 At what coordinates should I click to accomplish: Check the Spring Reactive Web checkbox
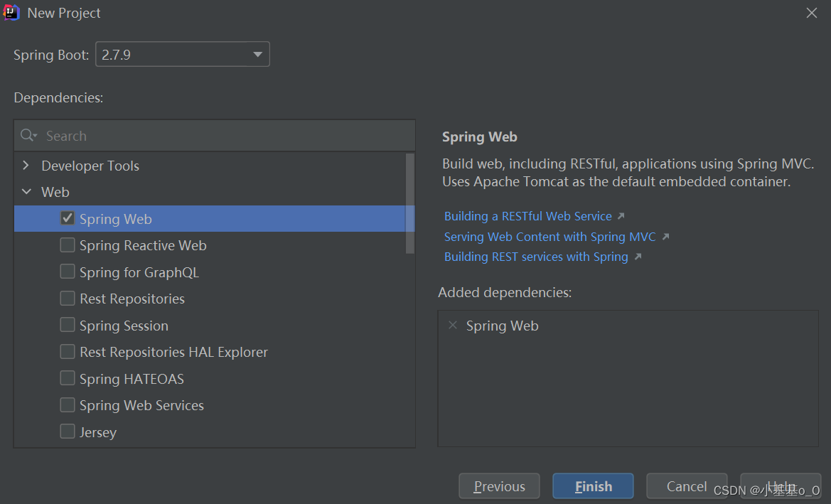pyautogui.click(x=68, y=245)
